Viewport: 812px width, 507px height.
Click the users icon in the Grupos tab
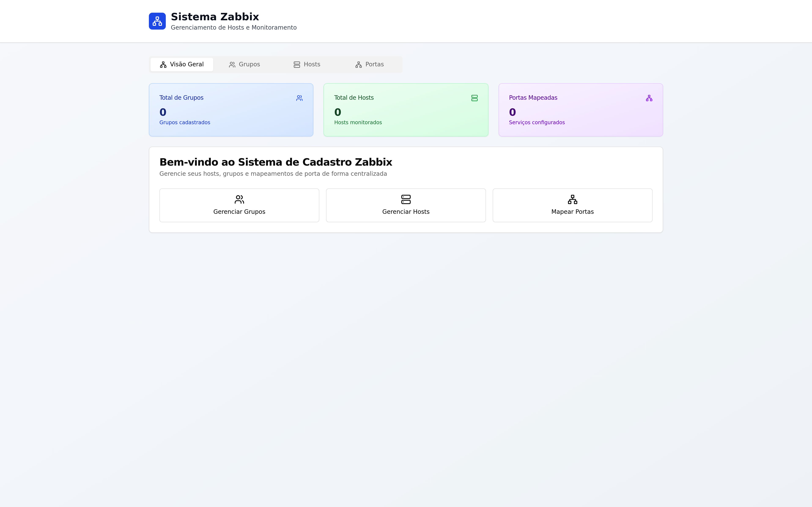point(232,65)
